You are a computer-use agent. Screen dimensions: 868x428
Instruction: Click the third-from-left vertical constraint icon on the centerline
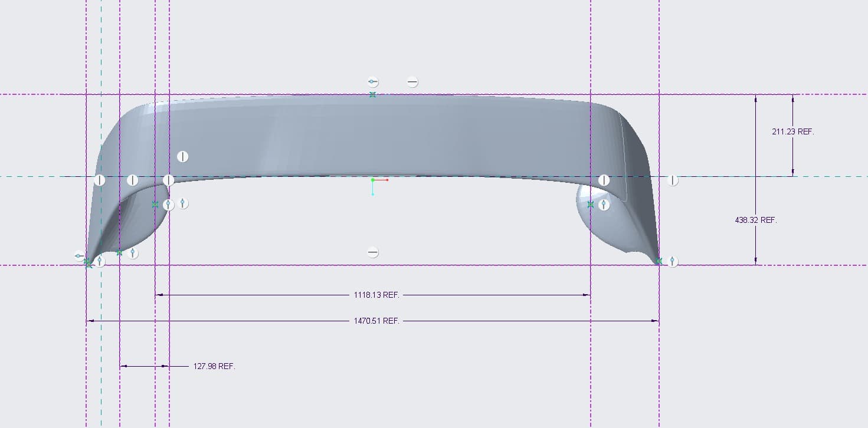click(x=169, y=180)
